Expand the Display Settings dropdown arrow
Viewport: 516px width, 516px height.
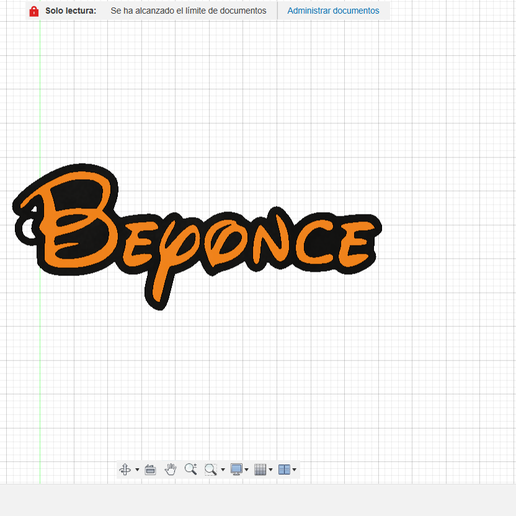coord(246,469)
